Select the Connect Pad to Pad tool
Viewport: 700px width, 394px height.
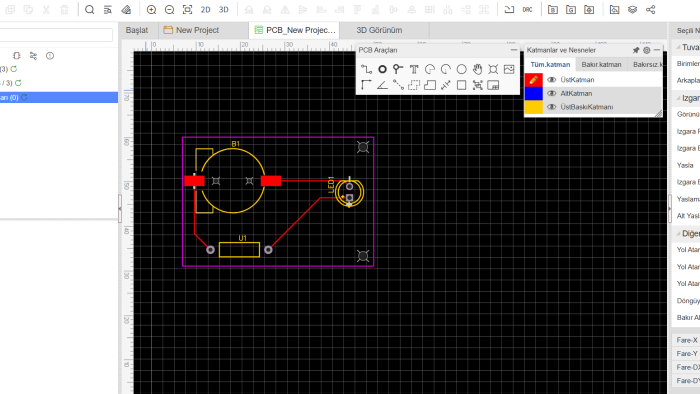click(x=398, y=85)
